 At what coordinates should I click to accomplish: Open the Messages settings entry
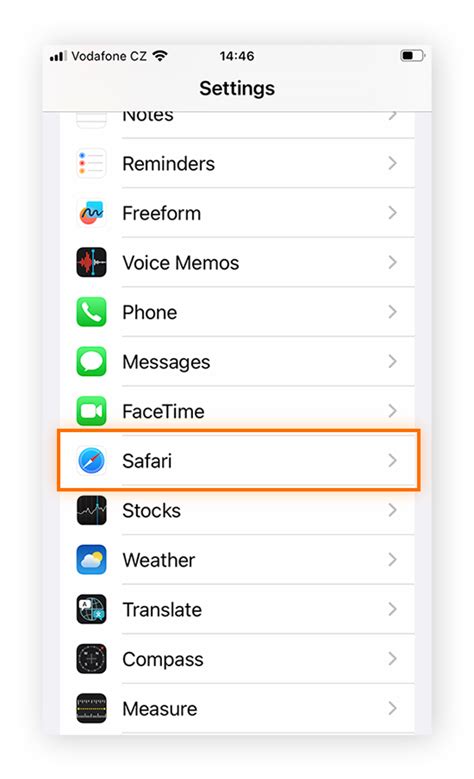click(237, 361)
